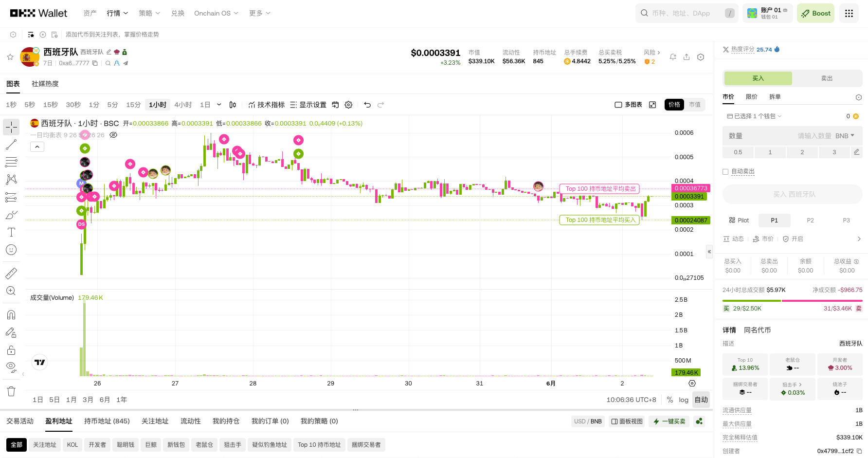Delete all drawings with trash icon
This screenshot has height=458, width=868.
point(11,391)
